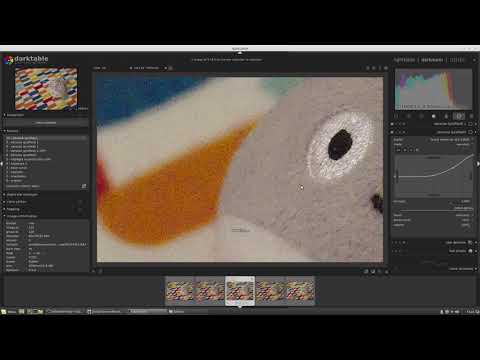Toggle gamut check icon
The height and width of the screenshot is (360, 480).
pyautogui.click(x=386, y=272)
